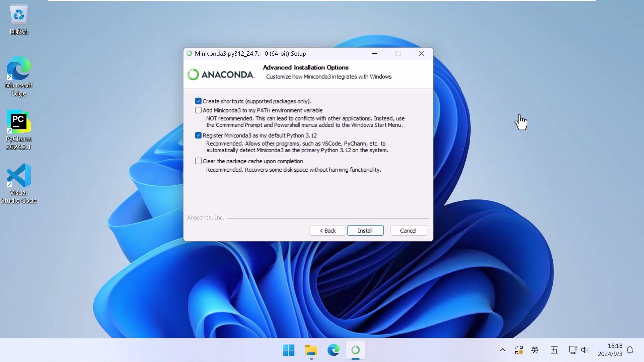Select the PyCharm 2024.2.1 desktop shortcut
644x362 pixels.
point(19,130)
